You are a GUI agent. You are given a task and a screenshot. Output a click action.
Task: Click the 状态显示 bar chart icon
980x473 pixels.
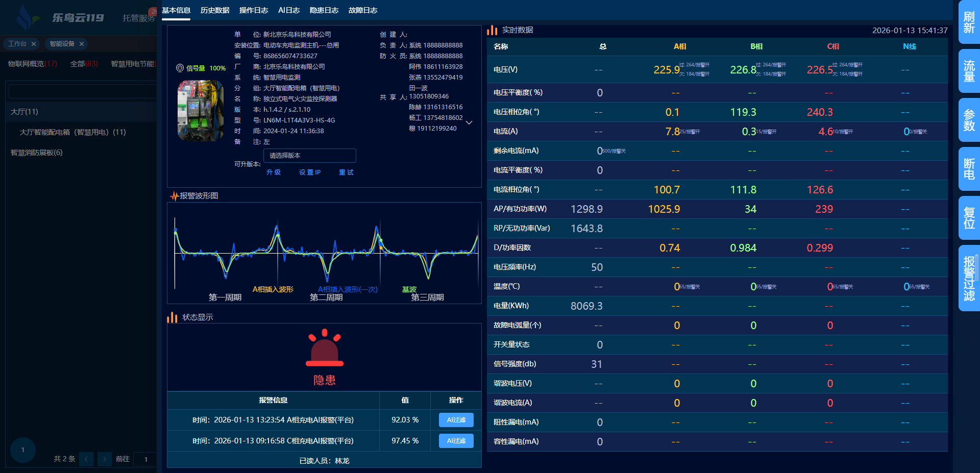[x=172, y=317]
